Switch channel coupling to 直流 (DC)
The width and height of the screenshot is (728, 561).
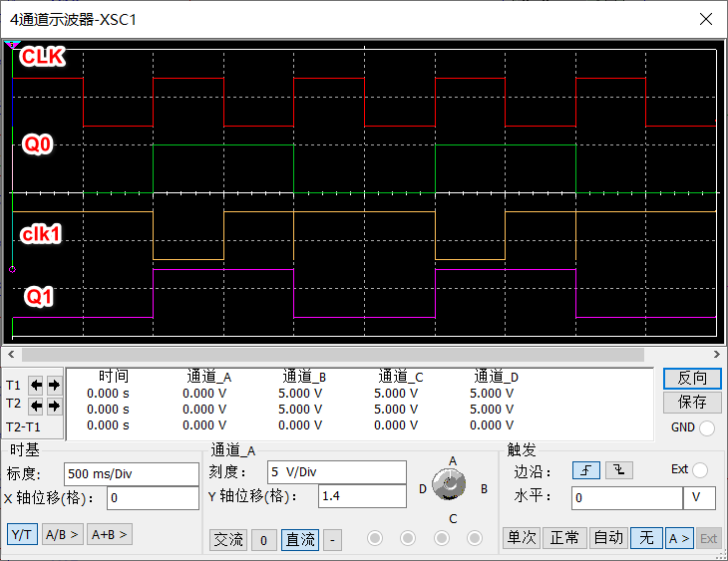(x=299, y=539)
